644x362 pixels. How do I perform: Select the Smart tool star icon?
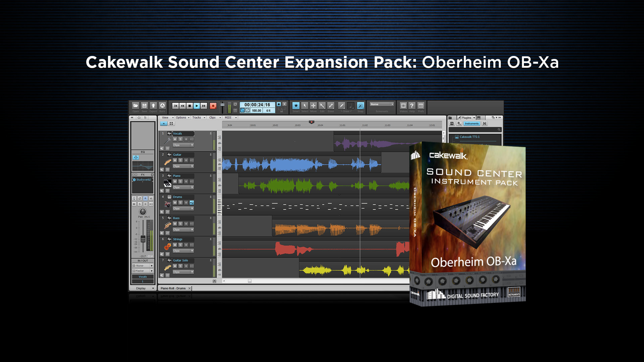[296, 106]
